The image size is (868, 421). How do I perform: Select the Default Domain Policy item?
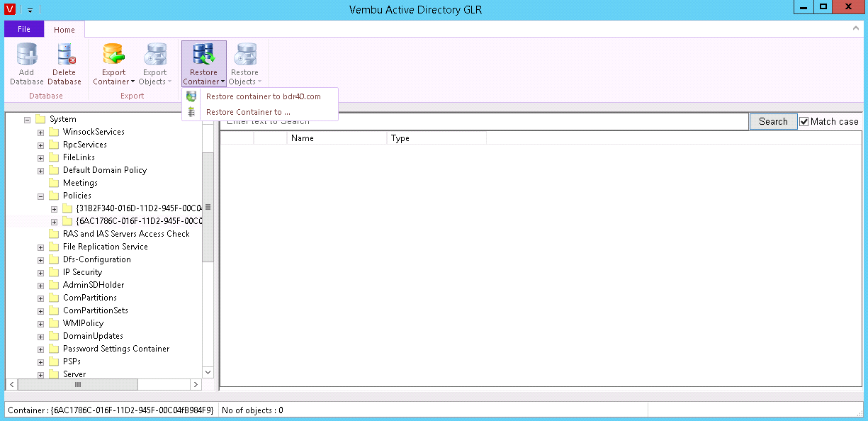tap(105, 170)
